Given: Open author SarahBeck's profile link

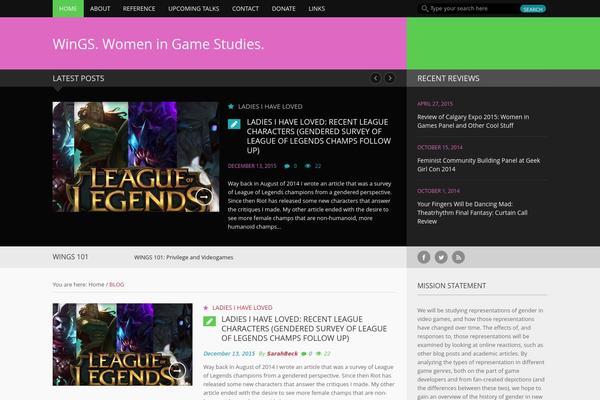Looking at the screenshot, I should click(282, 354).
